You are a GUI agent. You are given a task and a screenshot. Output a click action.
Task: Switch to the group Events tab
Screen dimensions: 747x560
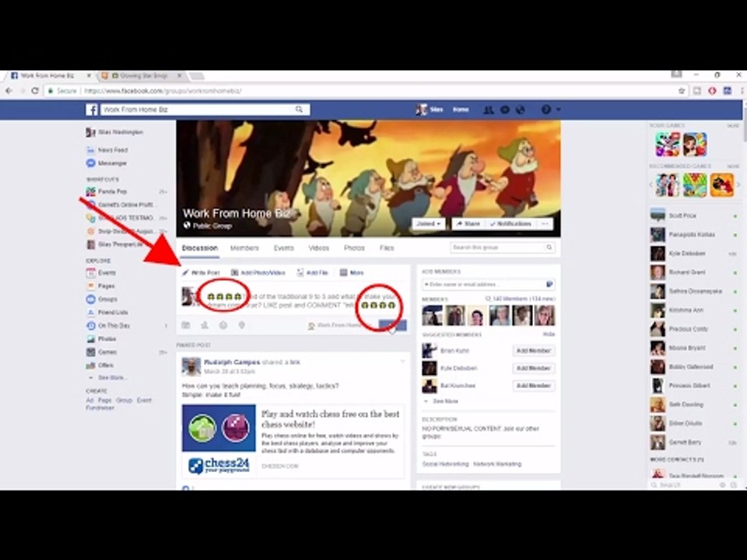pos(283,248)
